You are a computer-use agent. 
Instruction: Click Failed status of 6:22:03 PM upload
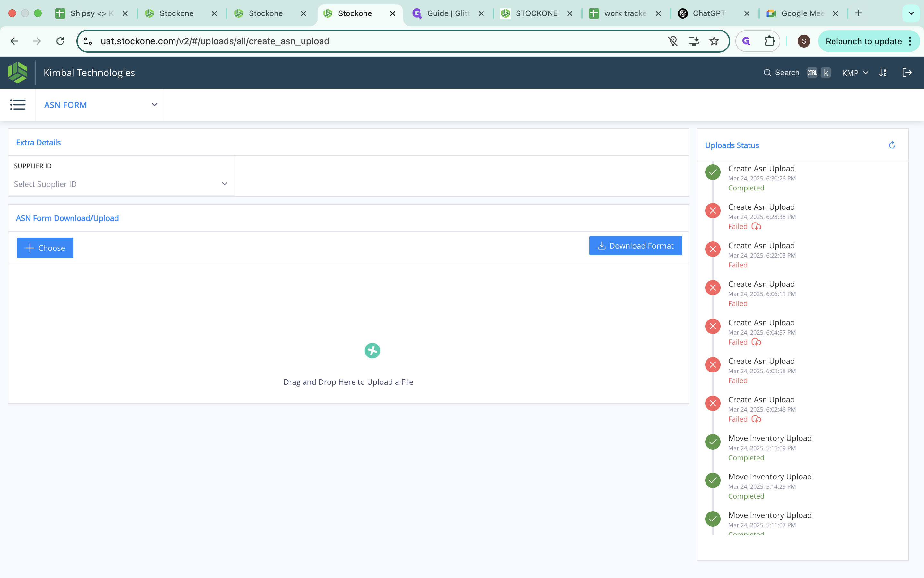[x=738, y=265]
